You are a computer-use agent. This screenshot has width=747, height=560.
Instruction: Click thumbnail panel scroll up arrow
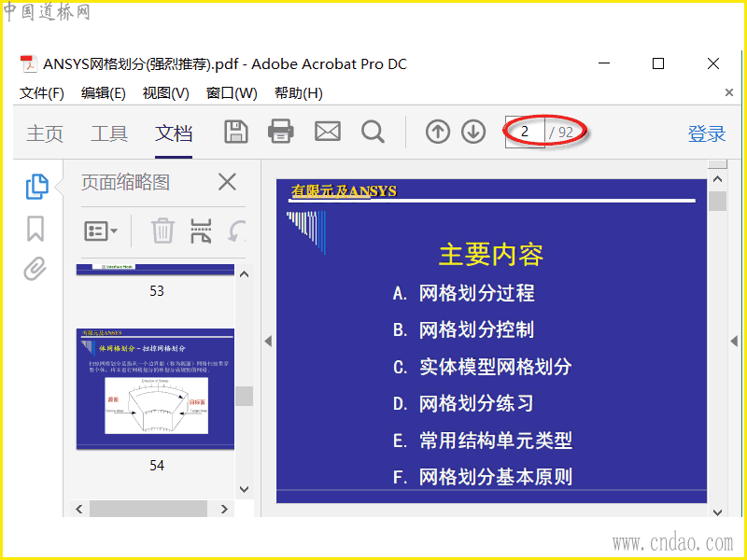point(245,274)
